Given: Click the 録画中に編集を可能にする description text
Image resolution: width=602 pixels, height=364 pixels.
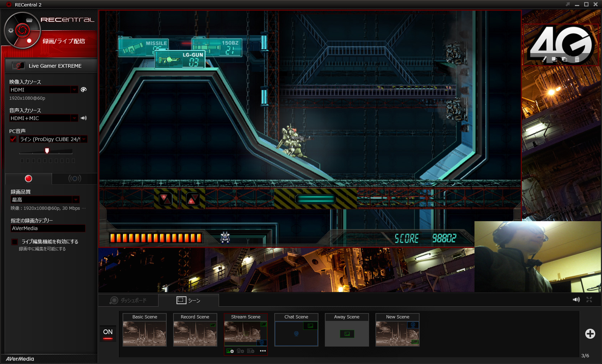Looking at the screenshot, I should click(42, 249).
